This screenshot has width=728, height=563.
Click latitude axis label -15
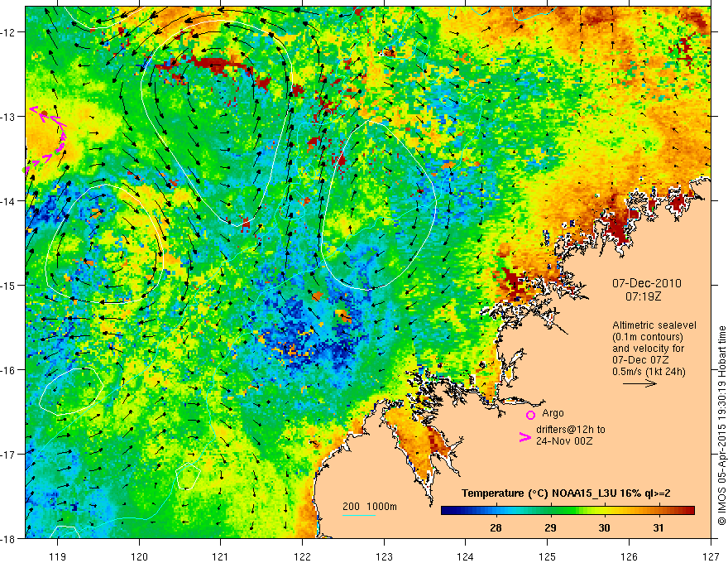click(x=9, y=285)
